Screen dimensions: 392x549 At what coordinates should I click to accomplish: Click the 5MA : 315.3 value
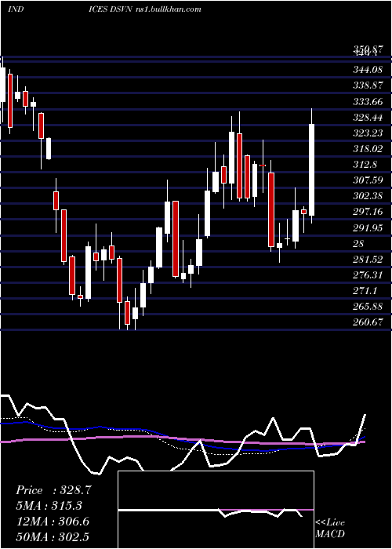point(50,506)
